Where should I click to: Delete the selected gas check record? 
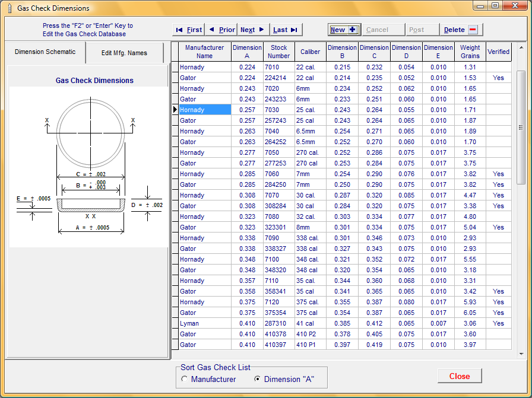[x=461, y=30]
